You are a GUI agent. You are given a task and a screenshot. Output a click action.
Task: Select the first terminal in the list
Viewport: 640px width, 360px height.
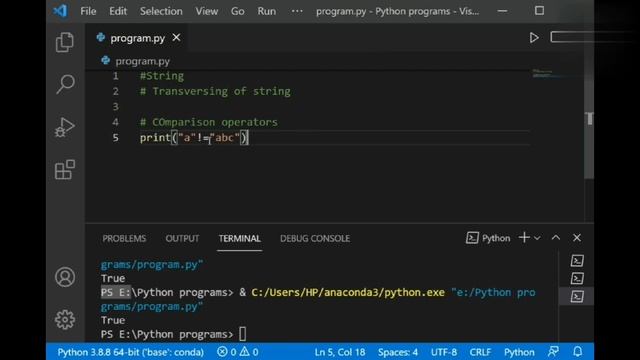coord(577,260)
